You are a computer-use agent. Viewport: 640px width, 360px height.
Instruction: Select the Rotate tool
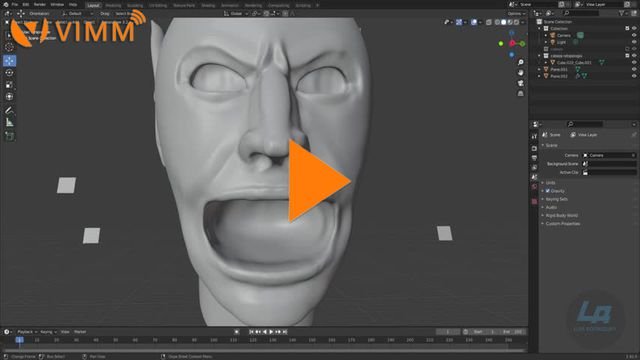coord(9,73)
